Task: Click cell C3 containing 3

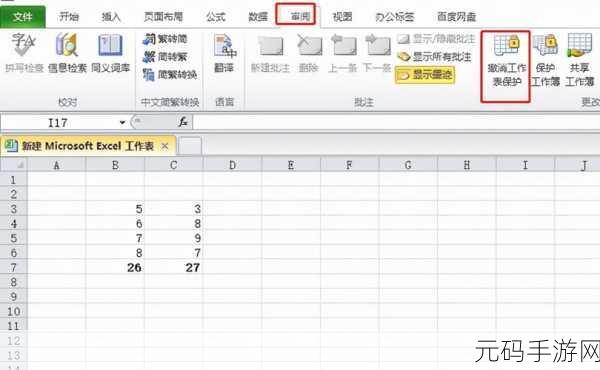Action: click(174, 209)
